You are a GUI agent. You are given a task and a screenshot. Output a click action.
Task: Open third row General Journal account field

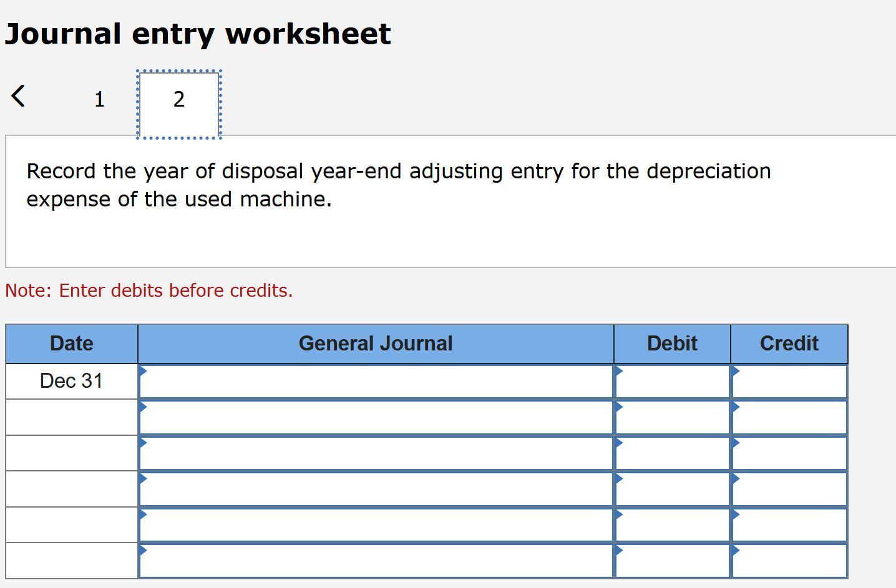point(376,453)
